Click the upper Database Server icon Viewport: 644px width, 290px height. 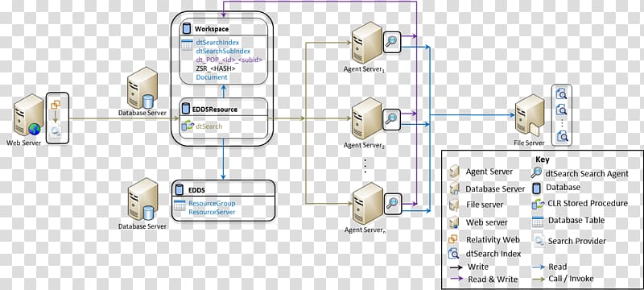click(x=142, y=88)
